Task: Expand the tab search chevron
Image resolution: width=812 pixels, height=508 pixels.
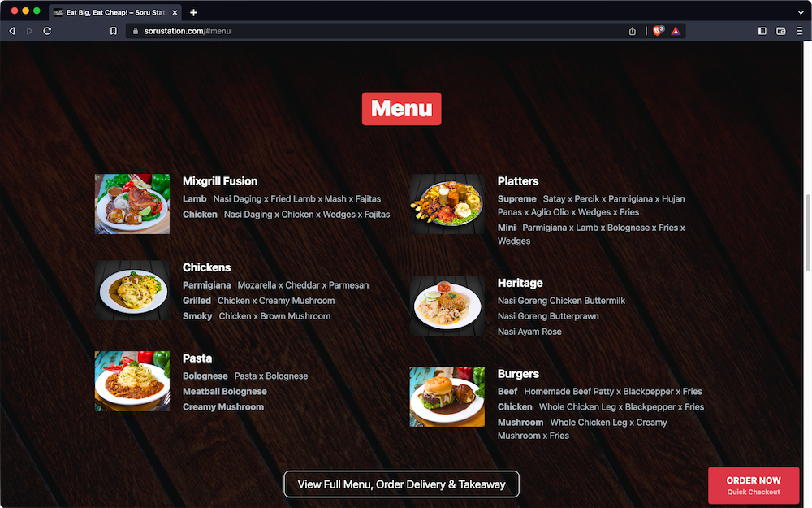Action: (801, 12)
